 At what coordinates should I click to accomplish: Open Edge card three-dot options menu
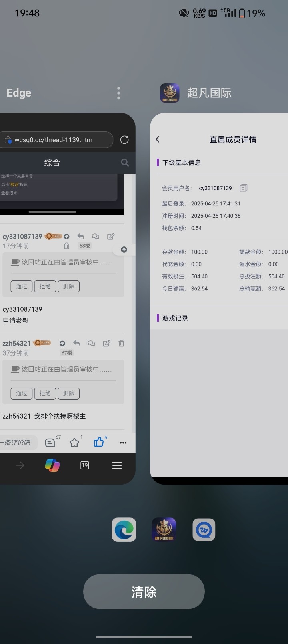click(118, 93)
